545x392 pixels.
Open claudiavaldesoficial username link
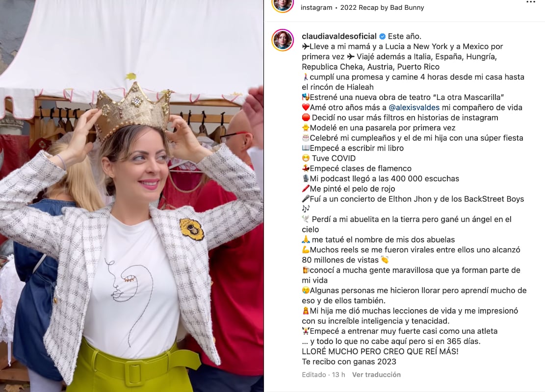(339, 36)
